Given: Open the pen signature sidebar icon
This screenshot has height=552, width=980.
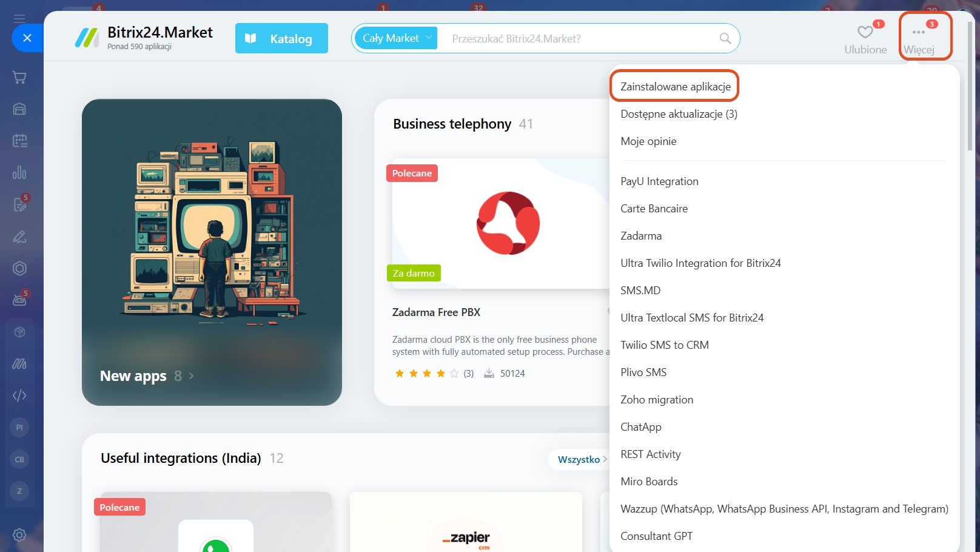Looking at the screenshot, I should (19, 237).
